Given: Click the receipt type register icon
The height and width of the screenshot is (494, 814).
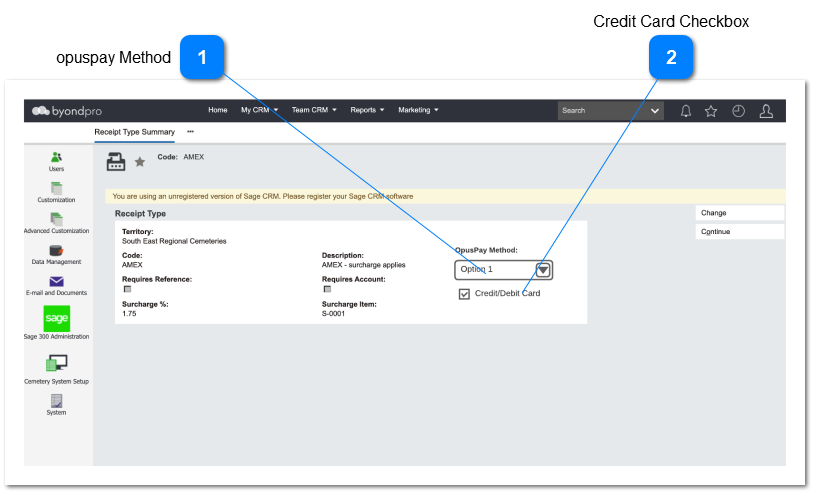Looking at the screenshot, I should (x=116, y=162).
